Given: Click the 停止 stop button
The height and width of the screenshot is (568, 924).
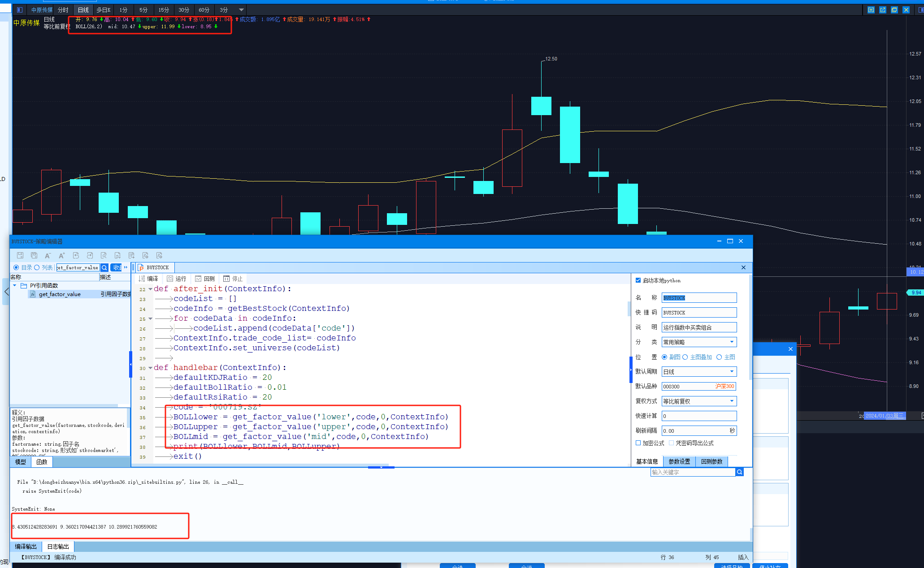Looking at the screenshot, I should [233, 279].
